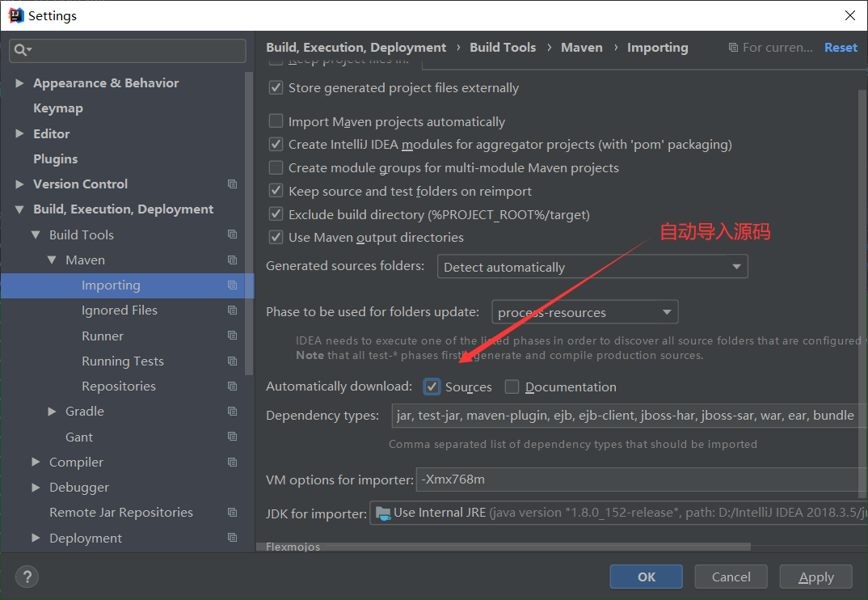868x600 pixels.
Task: Click the right panel vertical scrollbar
Action: point(862,294)
